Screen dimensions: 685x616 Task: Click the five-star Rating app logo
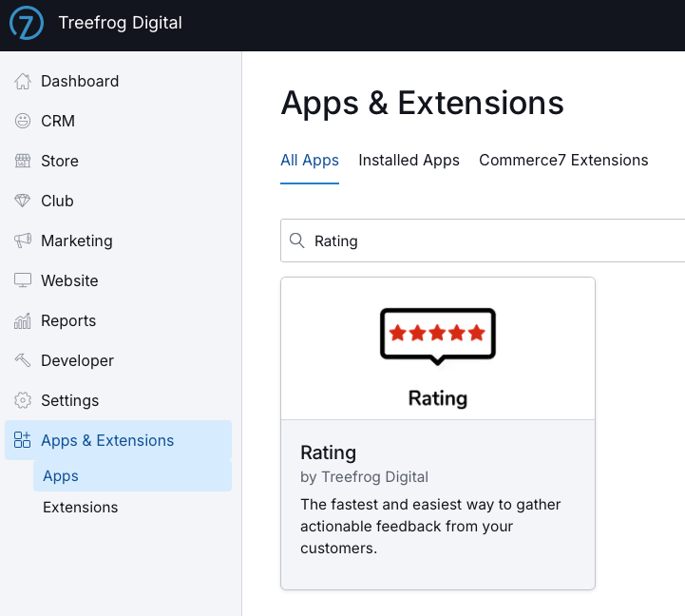(438, 337)
